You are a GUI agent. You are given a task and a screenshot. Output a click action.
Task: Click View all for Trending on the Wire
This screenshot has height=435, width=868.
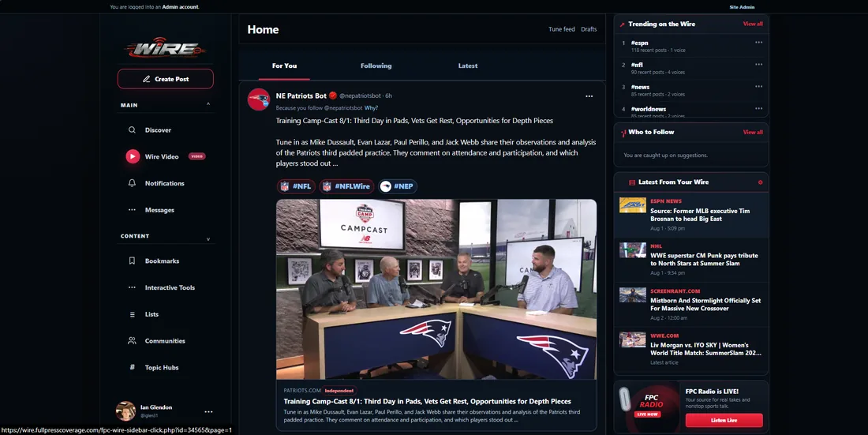point(753,24)
